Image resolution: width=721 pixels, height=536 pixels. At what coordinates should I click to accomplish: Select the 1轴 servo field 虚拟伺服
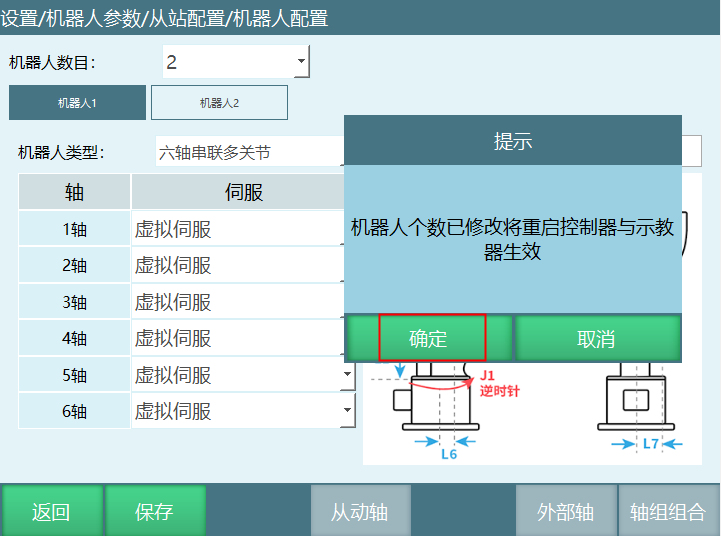point(237,230)
